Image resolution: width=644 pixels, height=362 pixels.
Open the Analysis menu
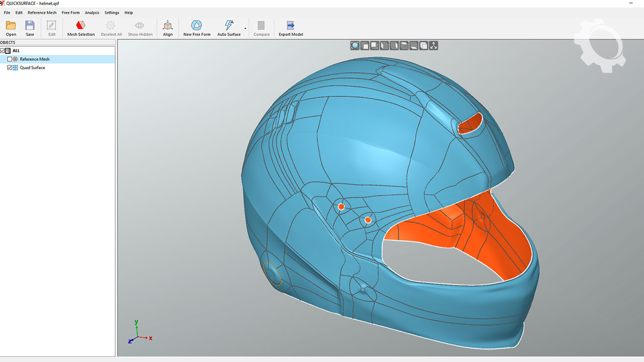[x=92, y=13]
